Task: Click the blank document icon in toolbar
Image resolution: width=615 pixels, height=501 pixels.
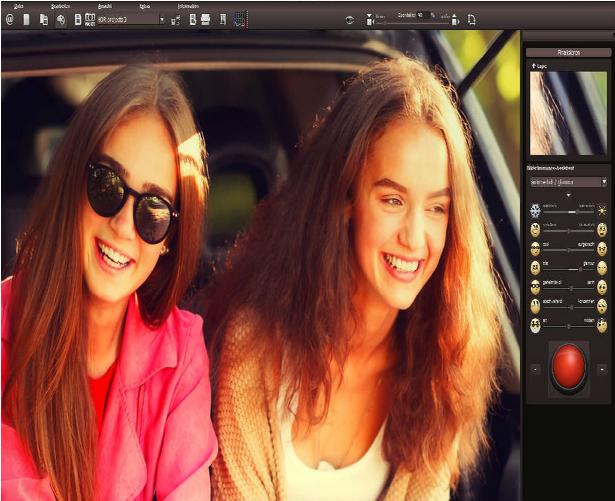Action: [26, 19]
